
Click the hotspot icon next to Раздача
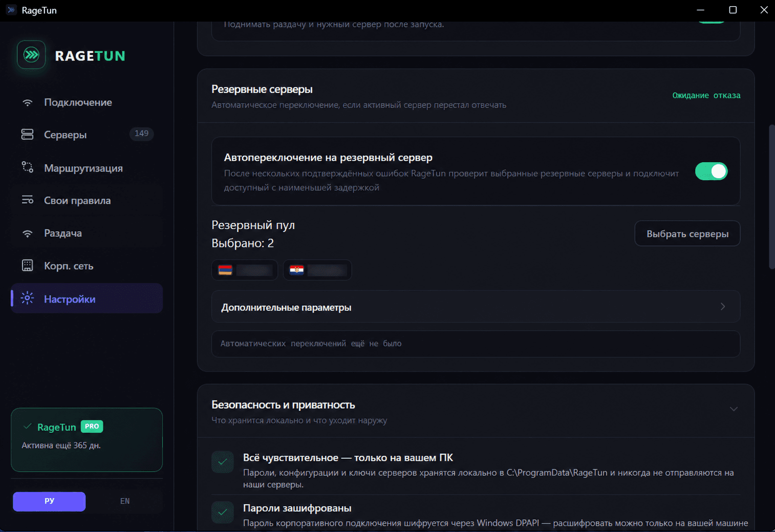point(28,233)
